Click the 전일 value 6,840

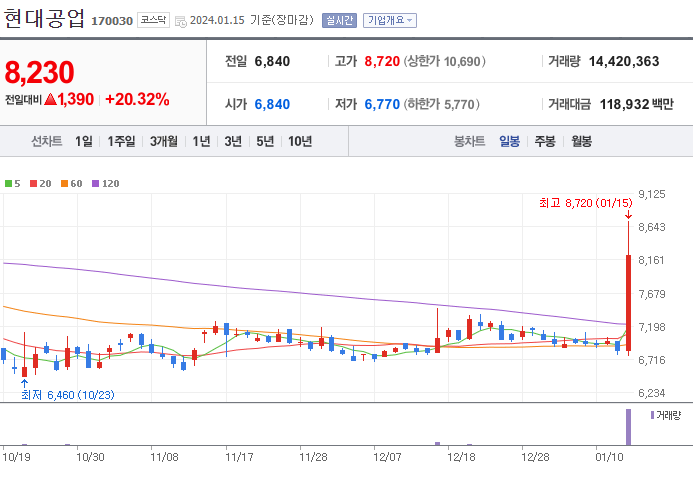(x=272, y=61)
